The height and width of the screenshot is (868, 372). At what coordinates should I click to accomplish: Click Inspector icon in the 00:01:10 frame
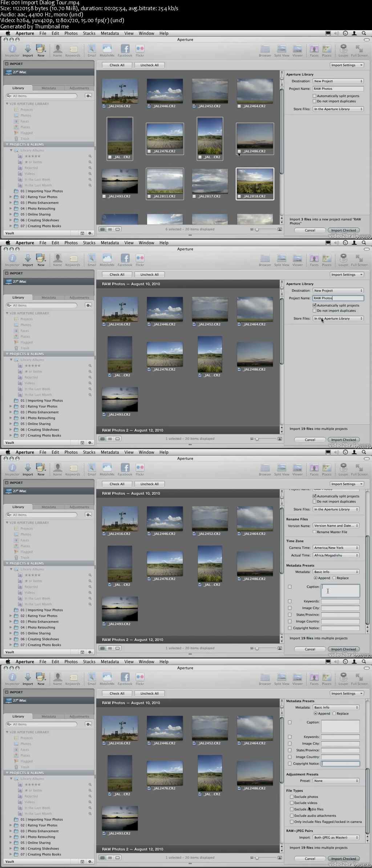pyautogui.click(x=12, y=49)
